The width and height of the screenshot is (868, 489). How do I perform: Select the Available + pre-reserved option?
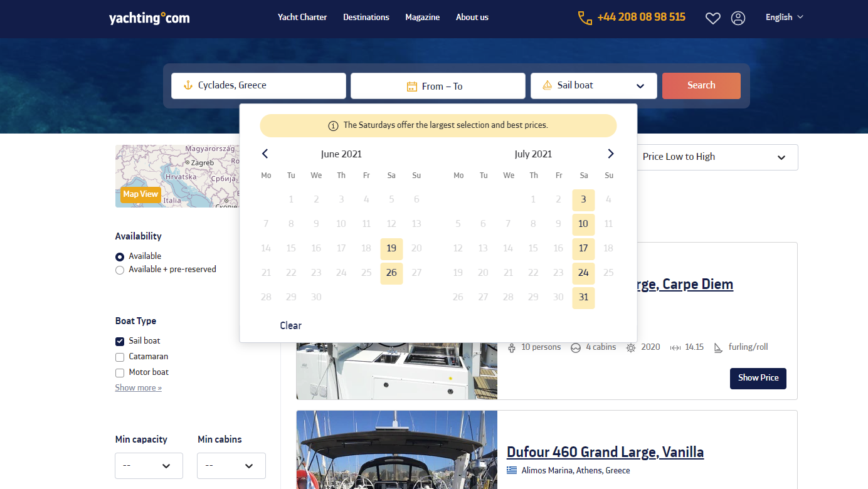pyautogui.click(x=119, y=270)
